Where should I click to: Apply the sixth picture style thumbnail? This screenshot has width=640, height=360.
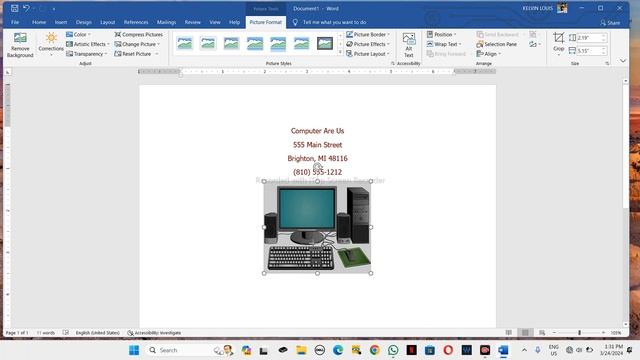(x=302, y=43)
